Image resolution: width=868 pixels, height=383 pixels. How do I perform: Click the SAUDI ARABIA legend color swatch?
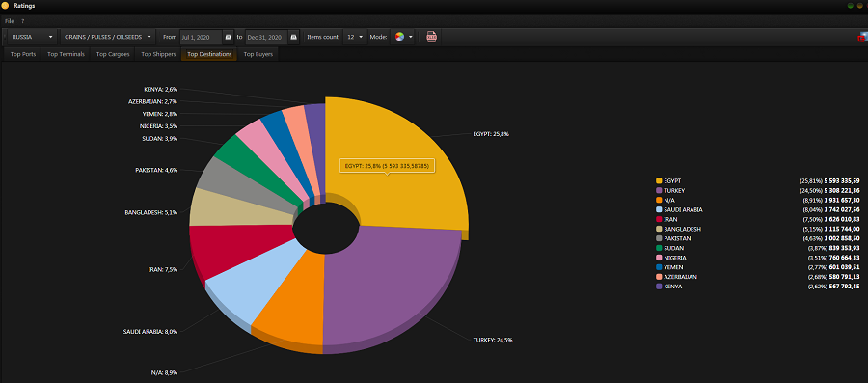tap(659, 209)
